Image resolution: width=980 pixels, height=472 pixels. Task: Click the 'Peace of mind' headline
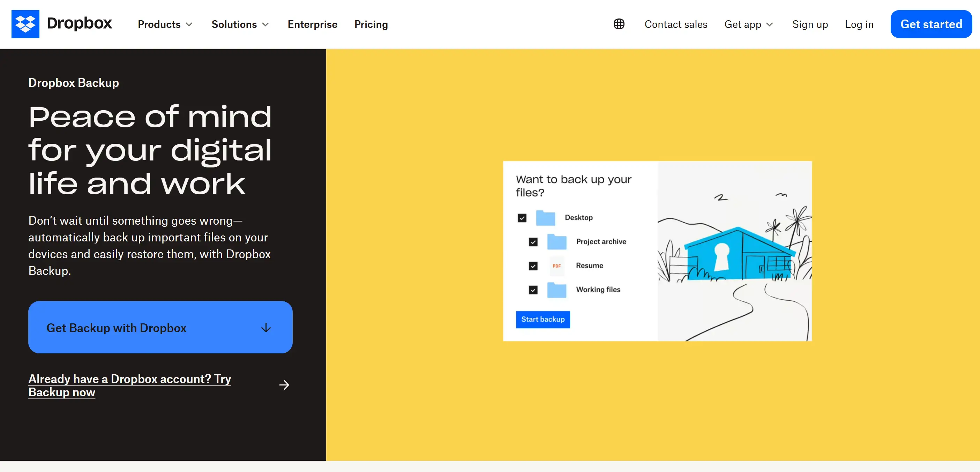pos(150,150)
